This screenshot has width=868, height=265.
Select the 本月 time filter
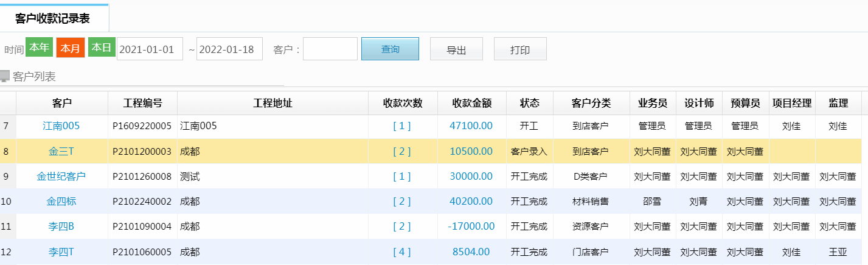pos(70,48)
